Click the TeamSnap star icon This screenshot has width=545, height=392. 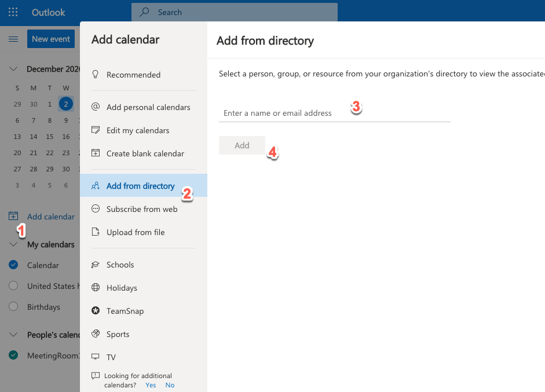pyautogui.click(x=95, y=310)
